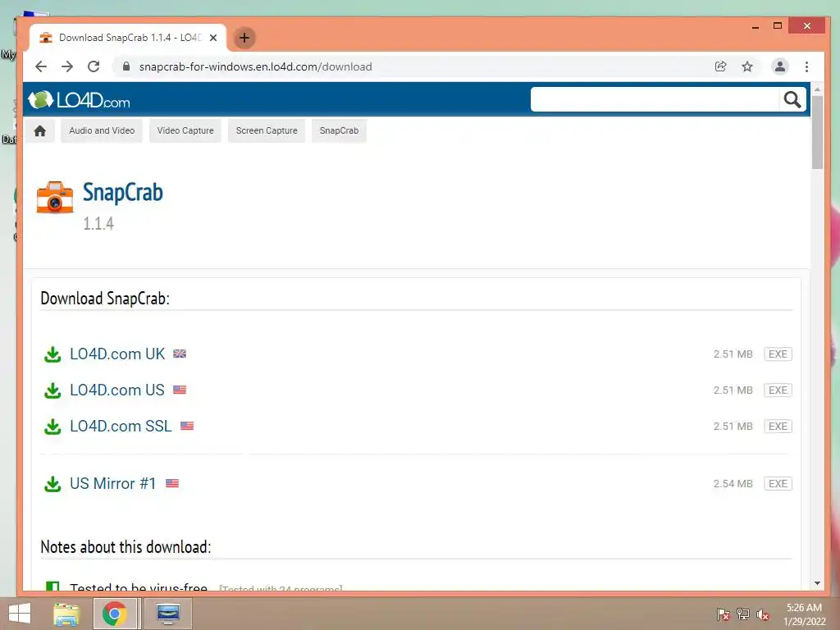Click Chrome icon in taskbar
840x630 pixels.
(x=115, y=614)
